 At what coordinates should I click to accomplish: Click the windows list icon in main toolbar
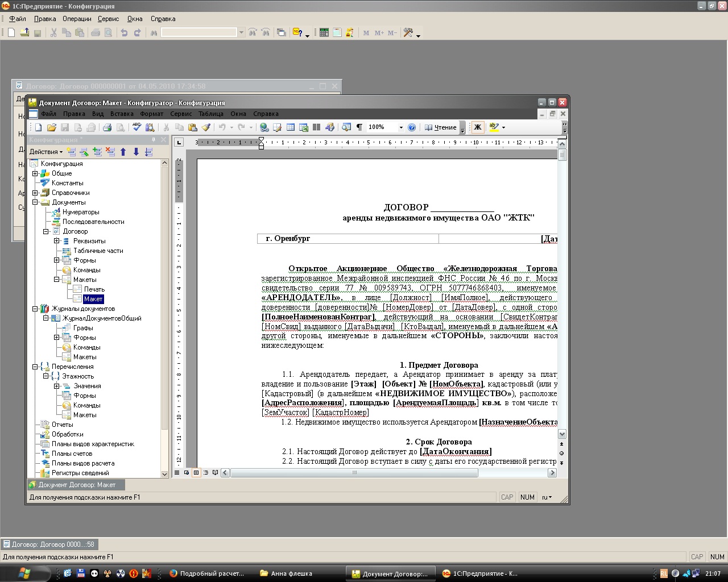click(281, 32)
